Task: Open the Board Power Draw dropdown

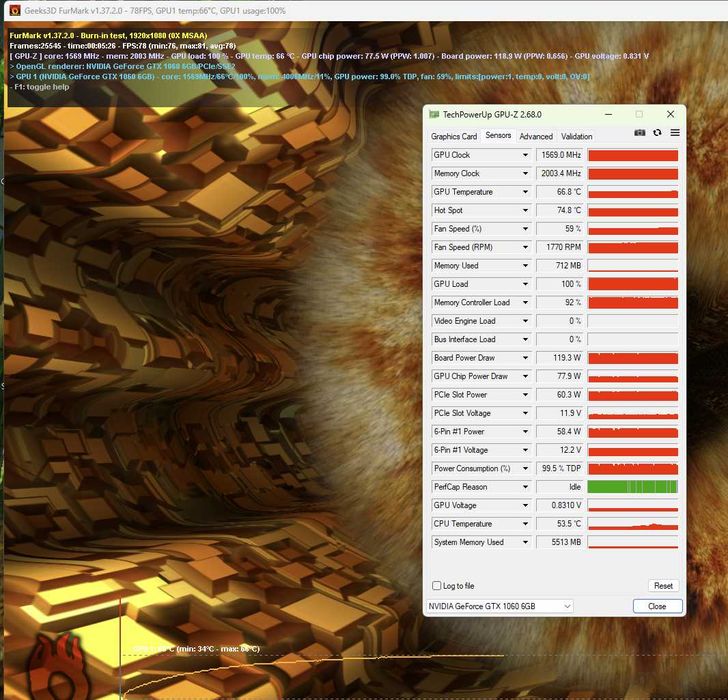Action: (x=525, y=357)
